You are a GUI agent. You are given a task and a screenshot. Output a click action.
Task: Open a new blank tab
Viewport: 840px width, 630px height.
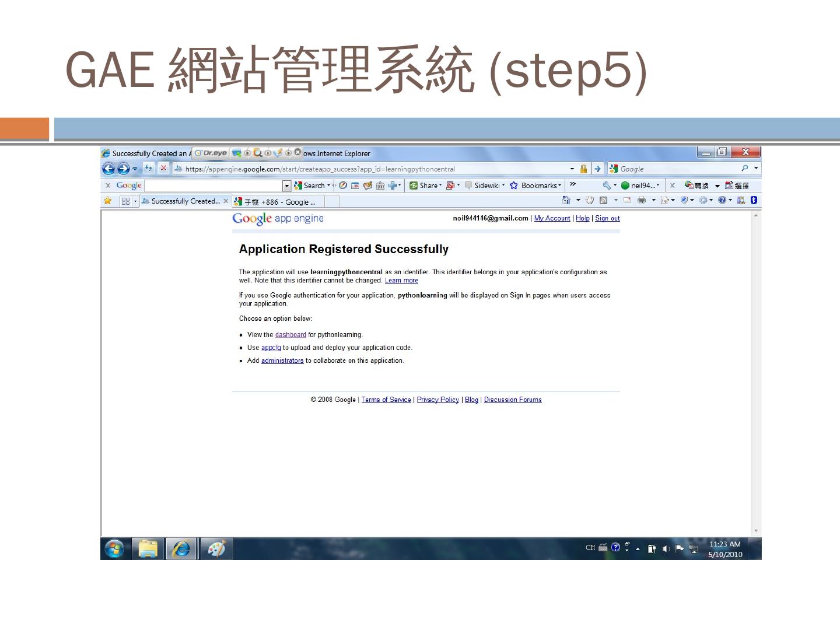coord(332,202)
